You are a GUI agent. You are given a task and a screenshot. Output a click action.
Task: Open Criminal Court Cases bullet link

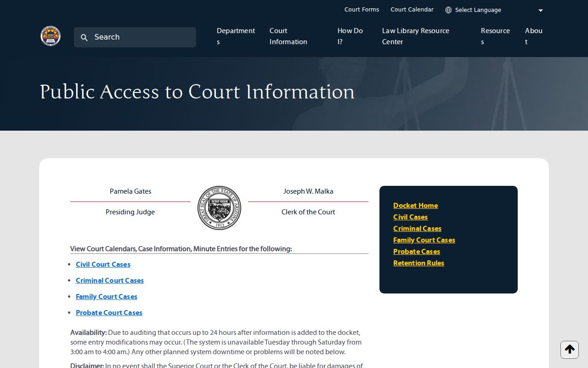[110, 281]
